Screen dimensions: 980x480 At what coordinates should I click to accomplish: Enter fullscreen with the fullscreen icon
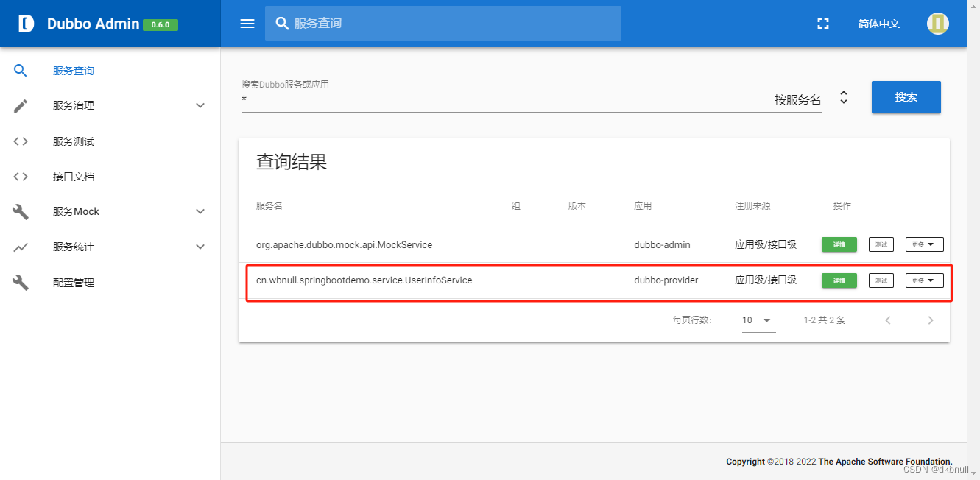click(x=823, y=24)
